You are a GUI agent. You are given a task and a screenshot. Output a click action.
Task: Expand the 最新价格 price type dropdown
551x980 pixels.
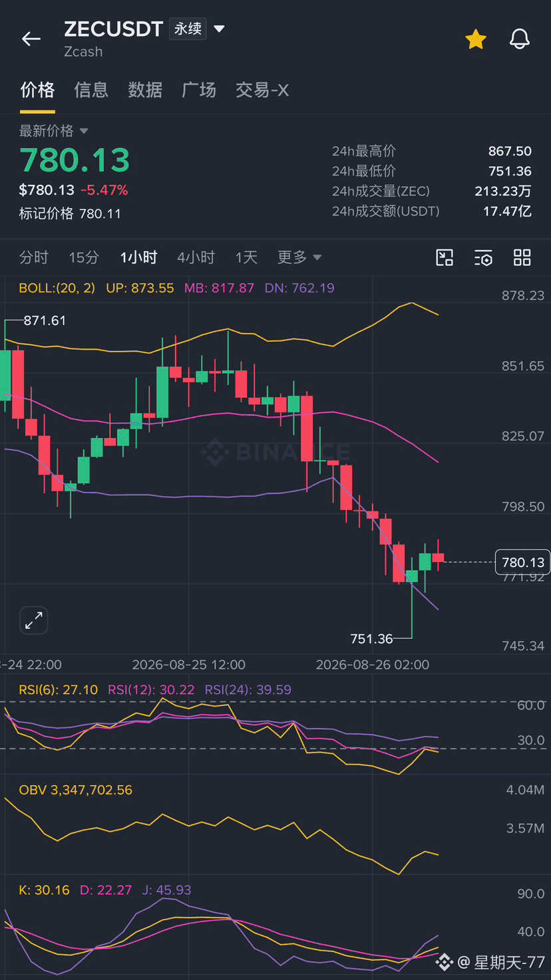pyautogui.click(x=54, y=131)
